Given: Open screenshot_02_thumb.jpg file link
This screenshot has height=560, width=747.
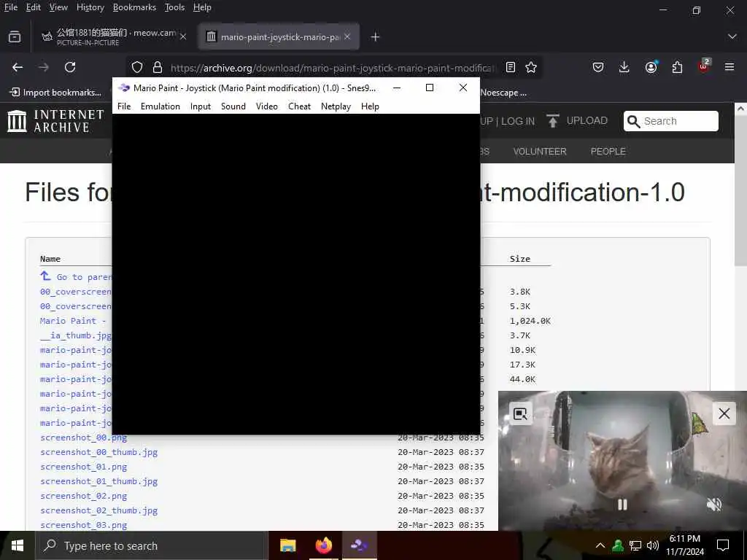Looking at the screenshot, I should 98,510.
